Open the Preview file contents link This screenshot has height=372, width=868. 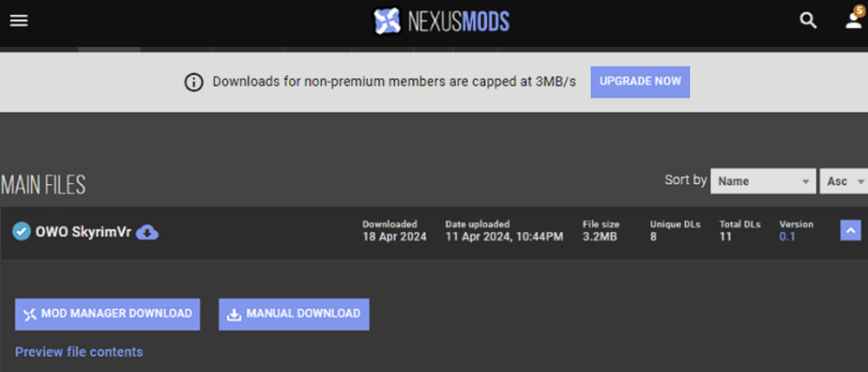click(79, 352)
